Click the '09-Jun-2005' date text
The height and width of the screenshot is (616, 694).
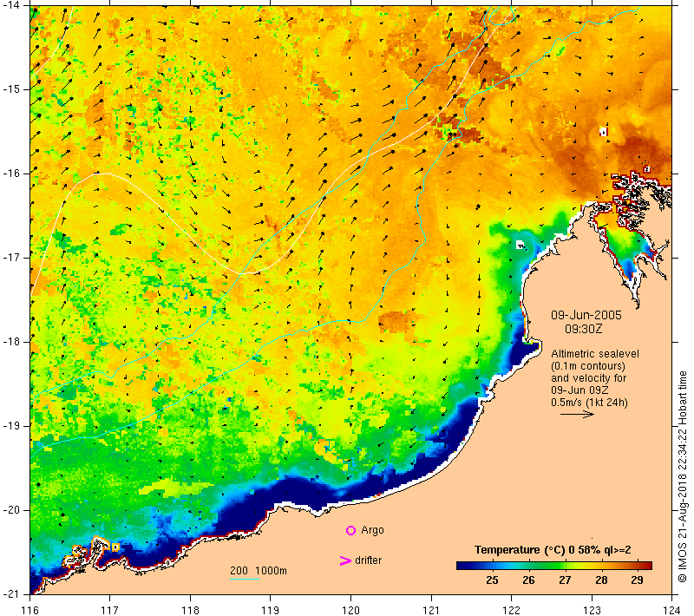click(x=586, y=315)
